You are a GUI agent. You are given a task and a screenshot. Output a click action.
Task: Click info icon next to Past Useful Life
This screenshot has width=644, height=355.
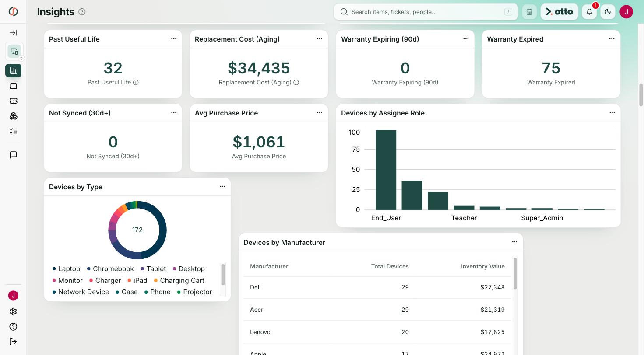click(136, 82)
